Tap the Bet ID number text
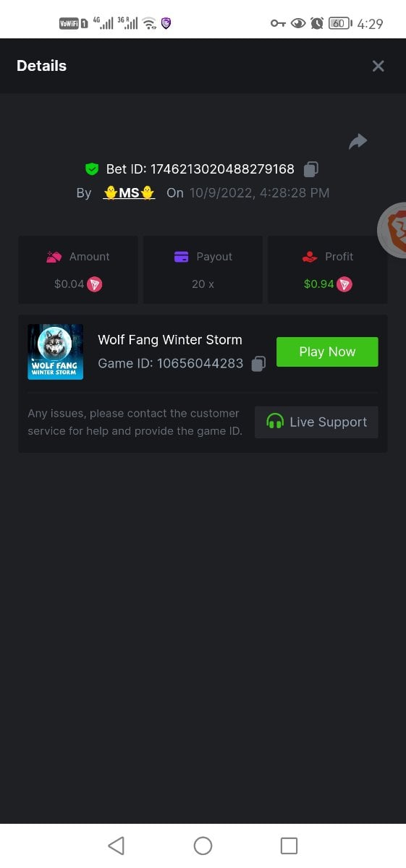Viewport: 406px width, 868px height. point(222,169)
